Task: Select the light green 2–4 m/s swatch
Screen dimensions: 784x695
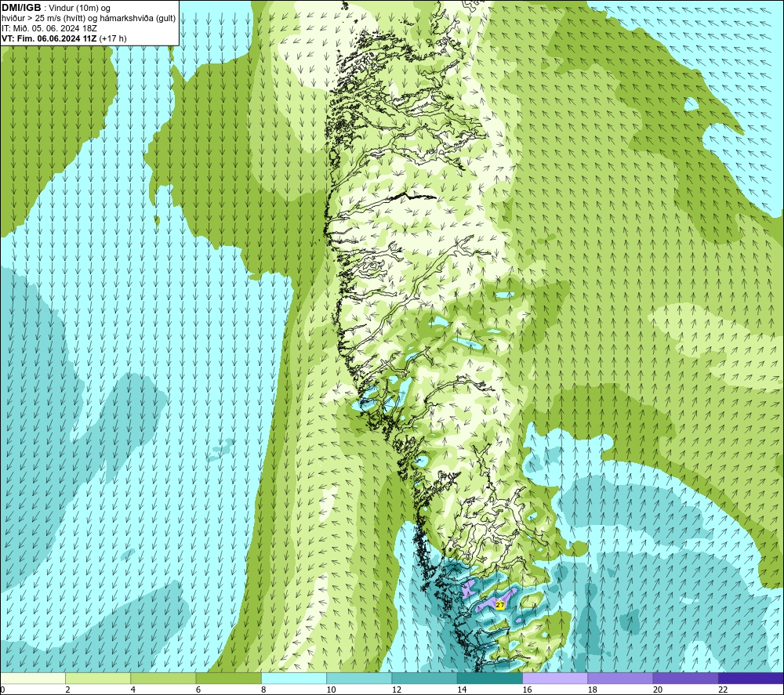Action: 98,678
